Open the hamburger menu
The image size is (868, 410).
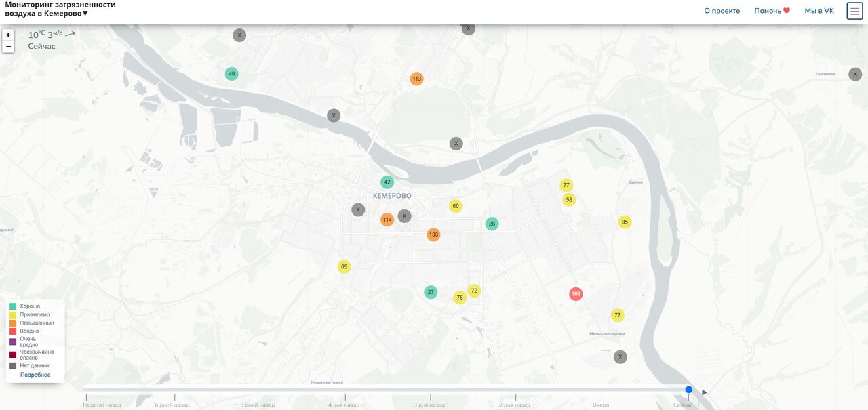(x=854, y=11)
